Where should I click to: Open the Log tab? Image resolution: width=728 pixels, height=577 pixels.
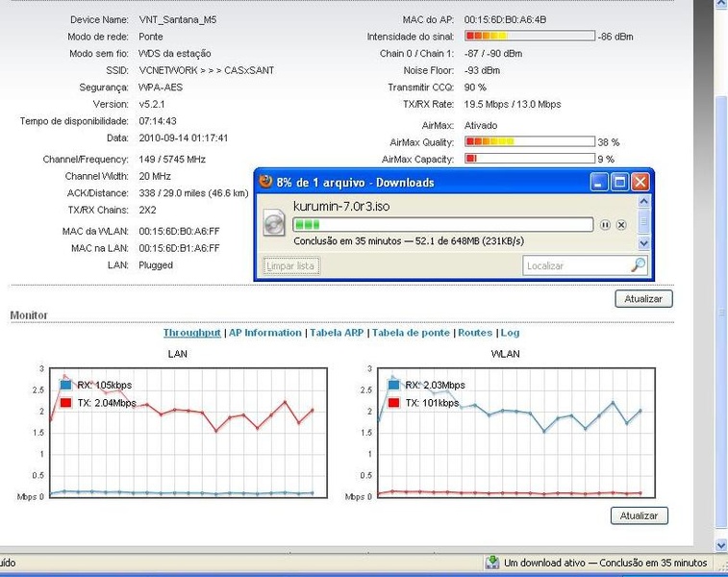point(510,333)
